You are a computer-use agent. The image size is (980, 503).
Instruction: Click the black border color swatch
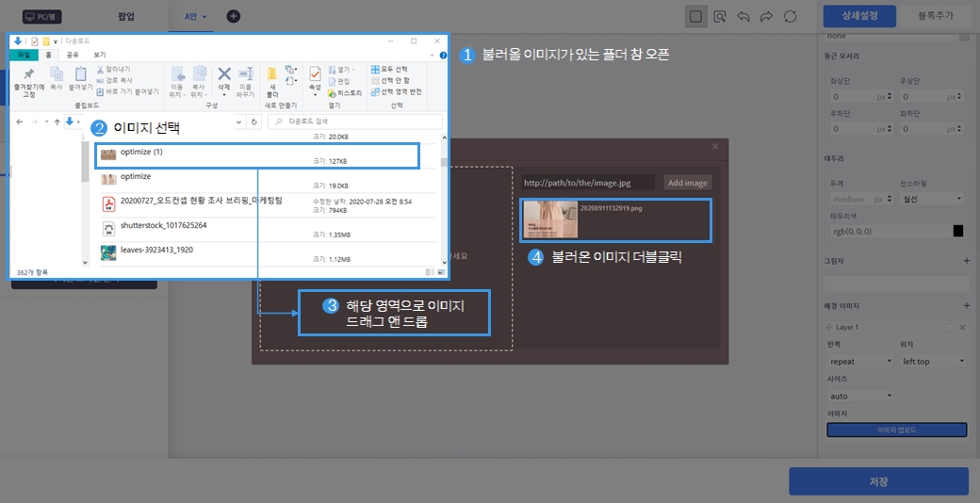958,231
